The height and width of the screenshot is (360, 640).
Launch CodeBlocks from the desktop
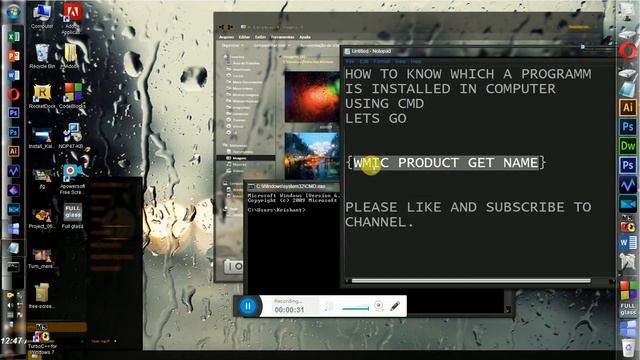point(73,96)
